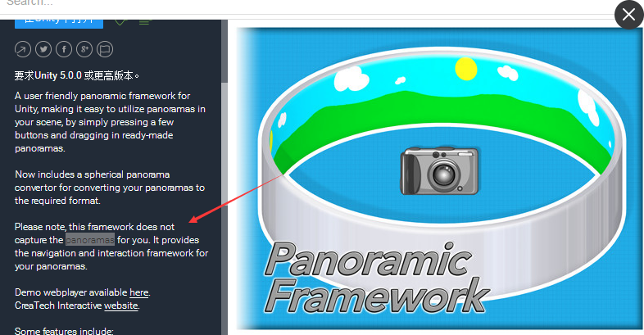The image size is (644, 335).
Task: Open the green list menu icon
Action: 144,22
